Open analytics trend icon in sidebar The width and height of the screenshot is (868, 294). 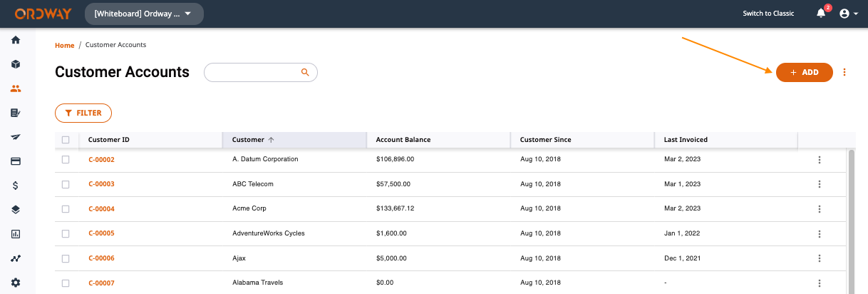point(16,258)
